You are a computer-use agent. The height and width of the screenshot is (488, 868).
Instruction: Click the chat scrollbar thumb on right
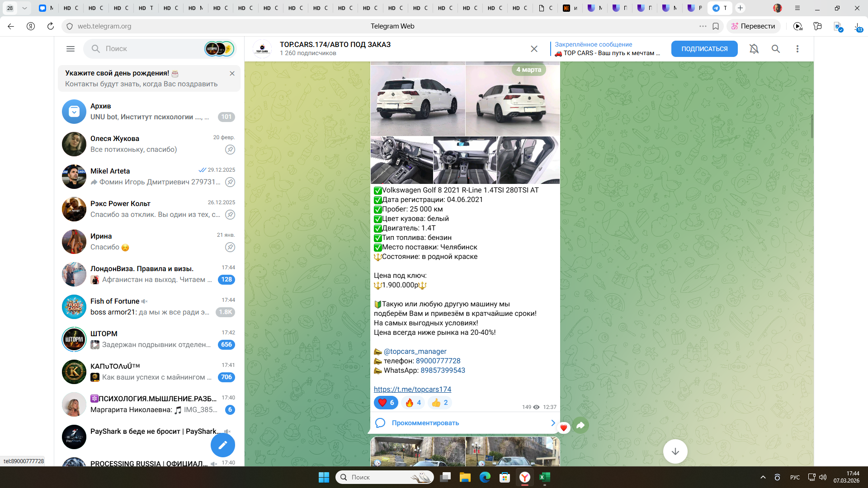pyautogui.click(x=812, y=127)
